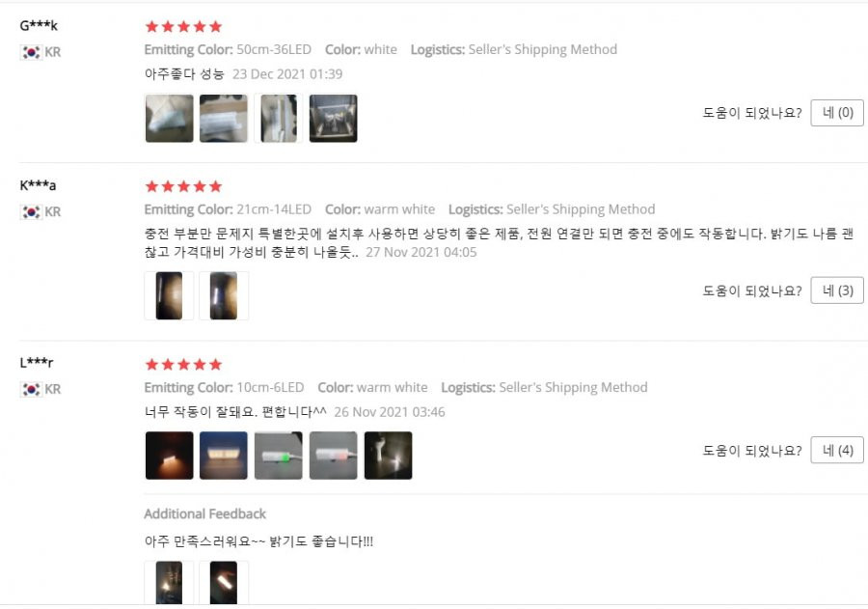Open L***r's fifth dark room photo
Image resolution: width=868 pixels, height=609 pixels.
pyautogui.click(x=388, y=456)
